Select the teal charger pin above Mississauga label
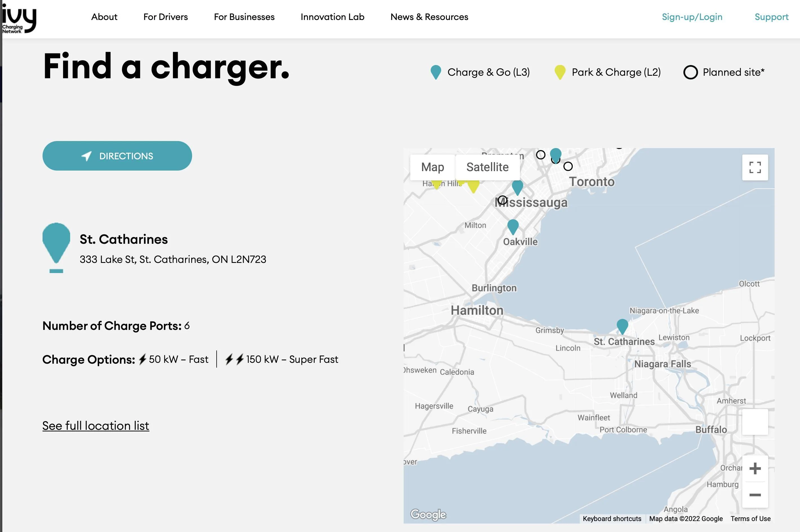This screenshot has width=800, height=532. (x=517, y=187)
